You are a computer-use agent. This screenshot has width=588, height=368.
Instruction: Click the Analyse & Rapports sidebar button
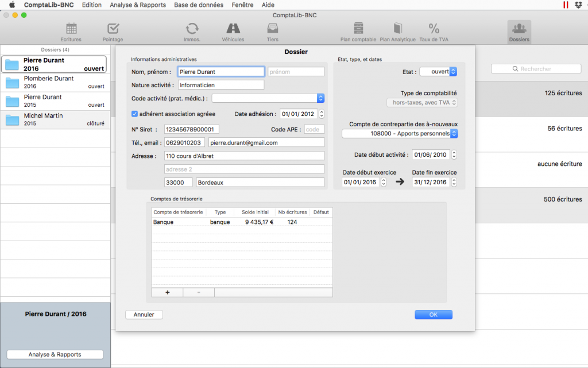point(55,355)
